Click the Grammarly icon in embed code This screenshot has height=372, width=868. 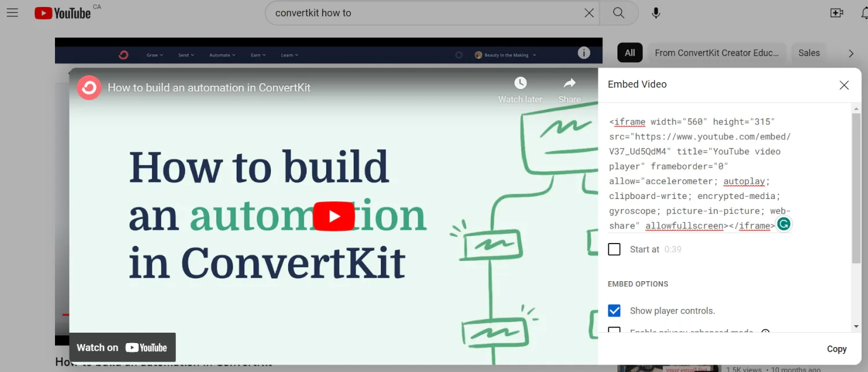coord(784,224)
